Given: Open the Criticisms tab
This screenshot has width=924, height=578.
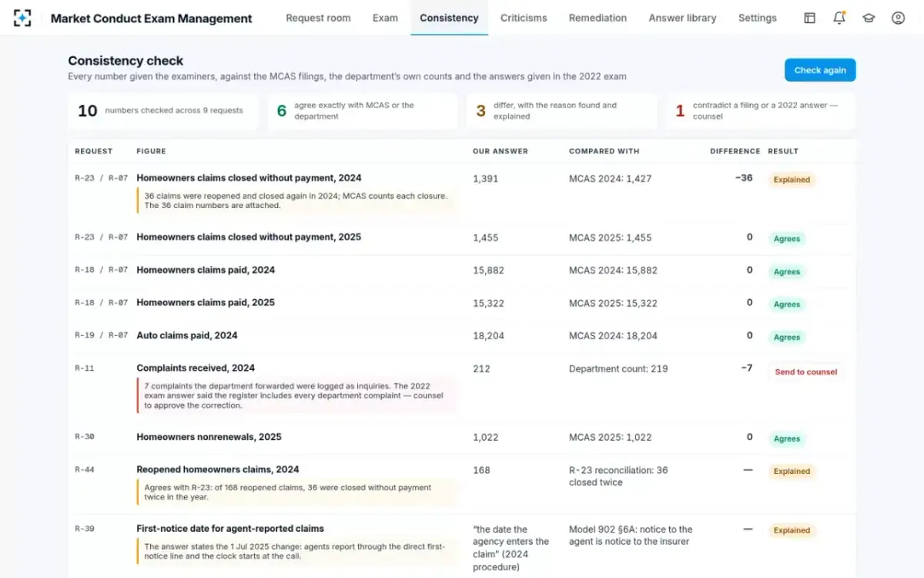Looking at the screenshot, I should tap(524, 18).
